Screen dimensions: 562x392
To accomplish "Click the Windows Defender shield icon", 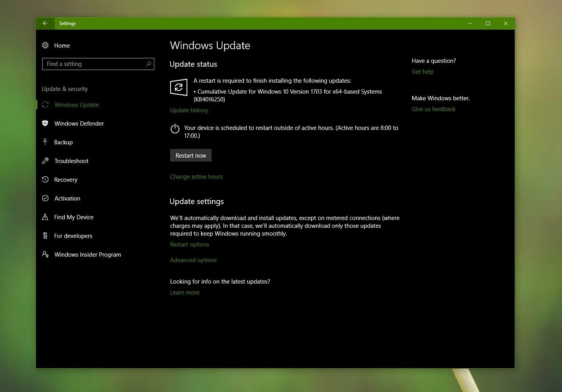I will [45, 123].
